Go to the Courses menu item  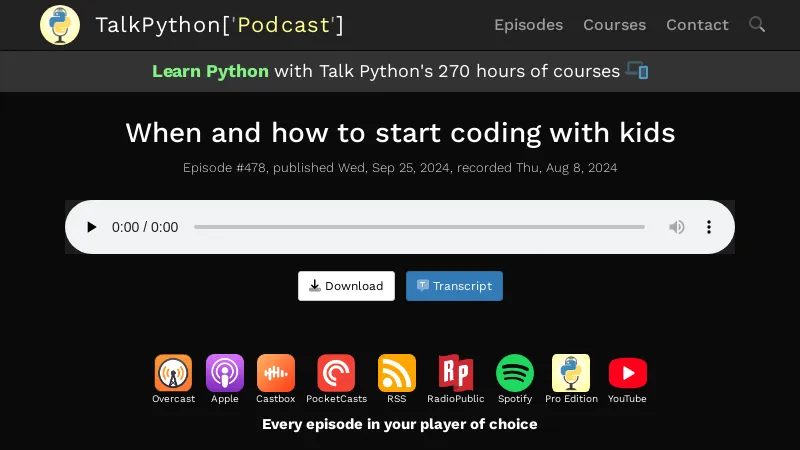(x=614, y=25)
